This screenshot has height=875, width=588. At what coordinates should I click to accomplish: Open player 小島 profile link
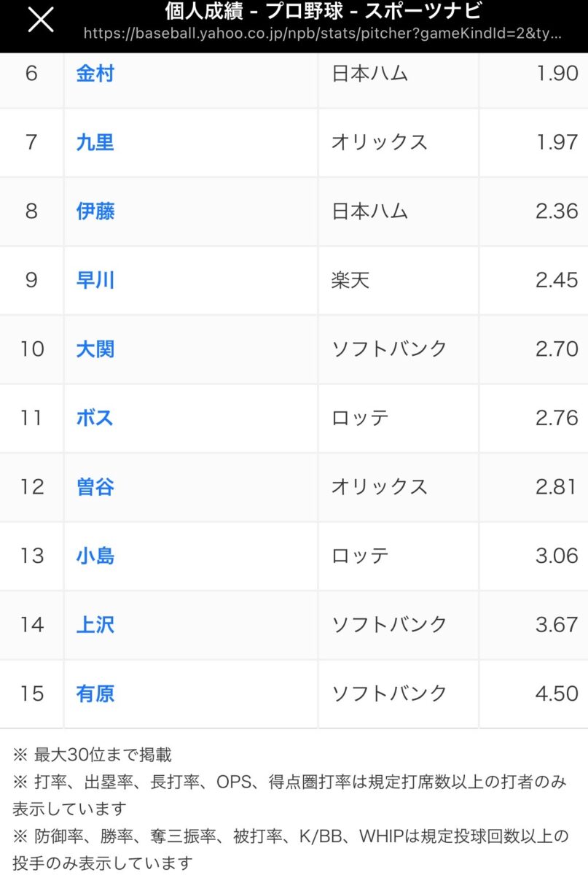click(95, 556)
